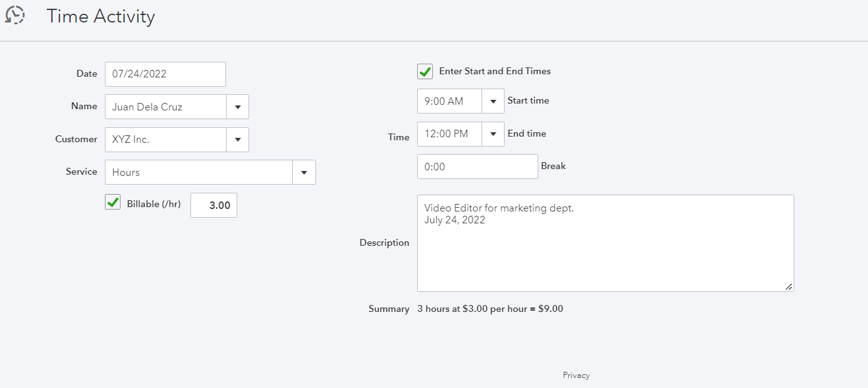
Task: Click the Break duration field
Action: [477, 167]
